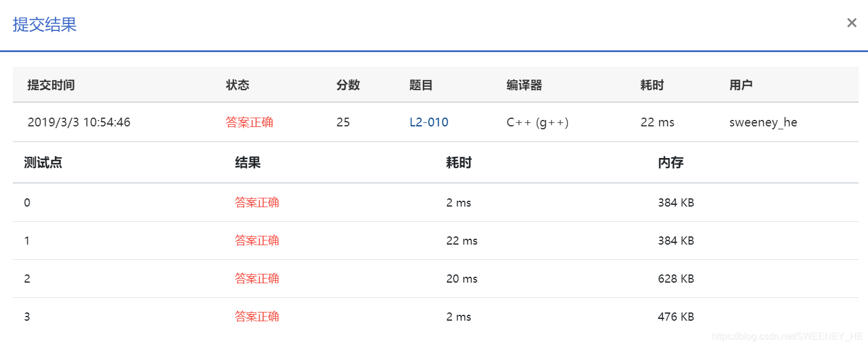Click the 476 KB memory value
This screenshot has height=347, width=868.
click(676, 317)
